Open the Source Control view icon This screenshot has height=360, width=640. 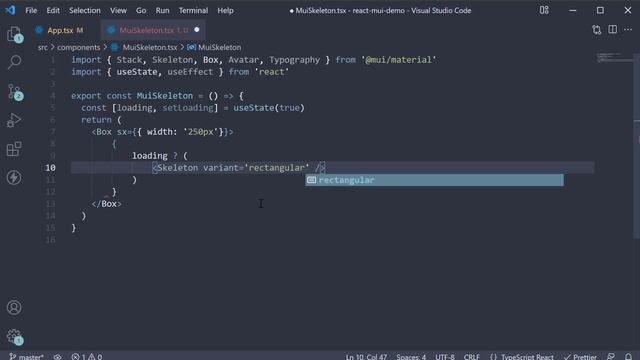tap(14, 92)
